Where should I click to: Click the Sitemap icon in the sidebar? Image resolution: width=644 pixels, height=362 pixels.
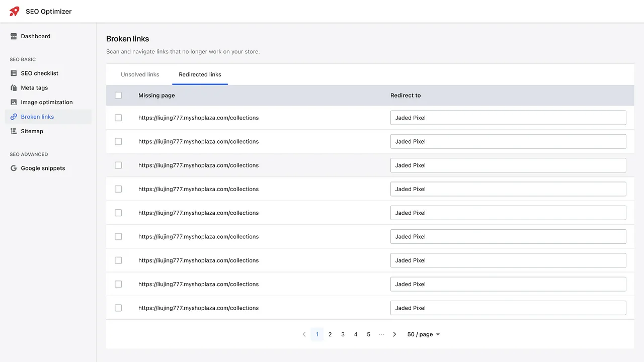(x=13, y=131)
